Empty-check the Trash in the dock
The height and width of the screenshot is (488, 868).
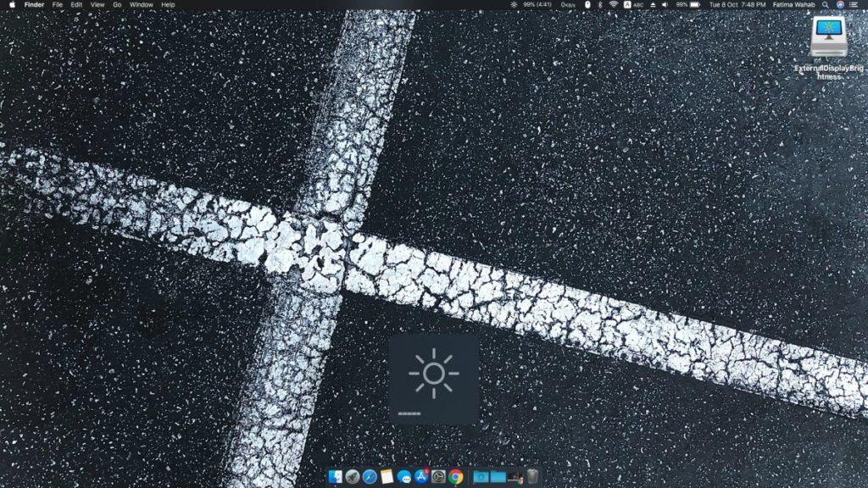pos(531,476)
